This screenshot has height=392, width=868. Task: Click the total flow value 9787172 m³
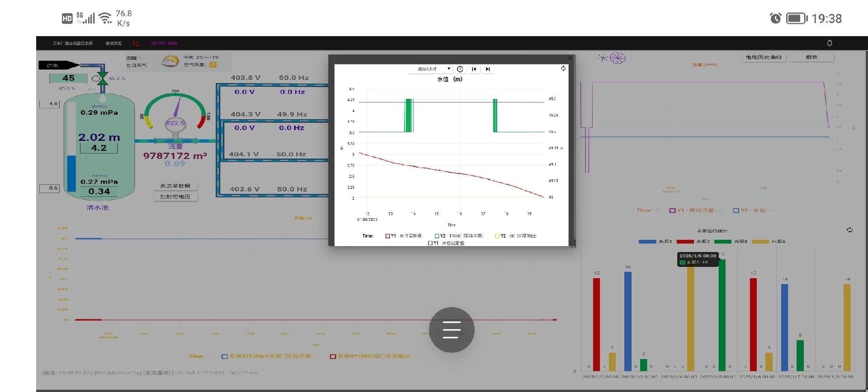tap(175, 156)
